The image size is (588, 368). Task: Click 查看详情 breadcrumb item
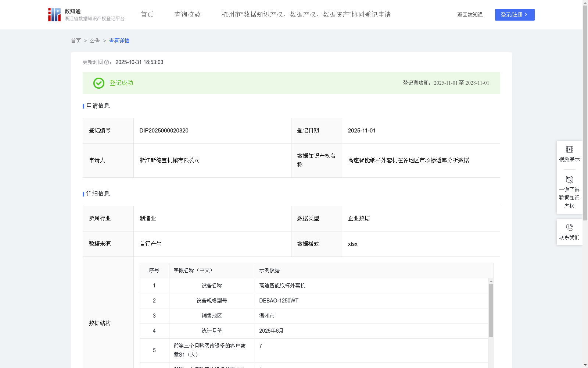[119, 41]
